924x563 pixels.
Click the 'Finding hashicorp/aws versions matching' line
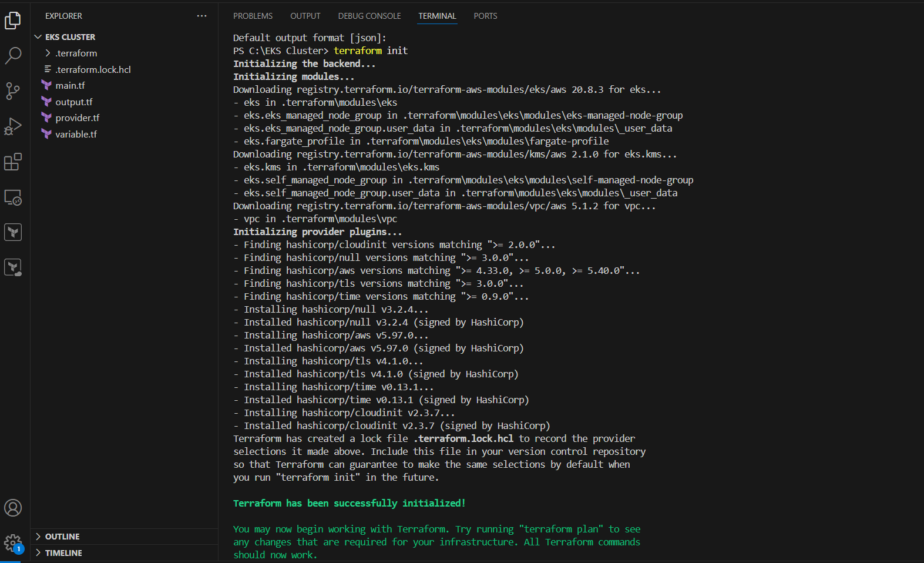click(436, 270)
